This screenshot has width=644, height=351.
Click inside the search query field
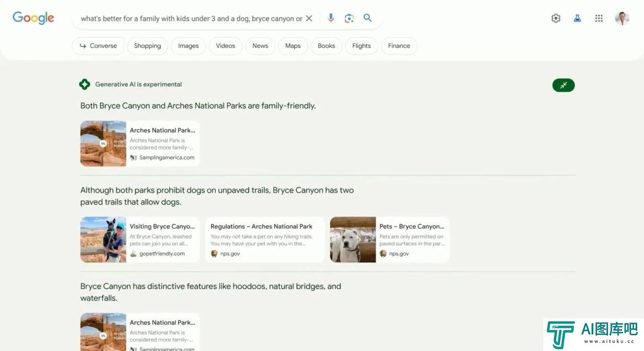point(191,19)
